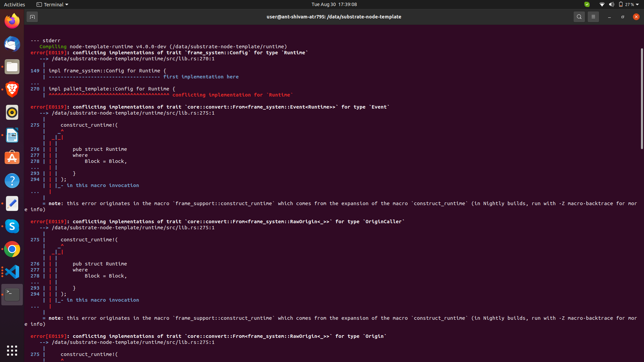This screenshot has width=644, height=362.
Task: Open the terminal hamburger menu
Action: tap(593, 17)
